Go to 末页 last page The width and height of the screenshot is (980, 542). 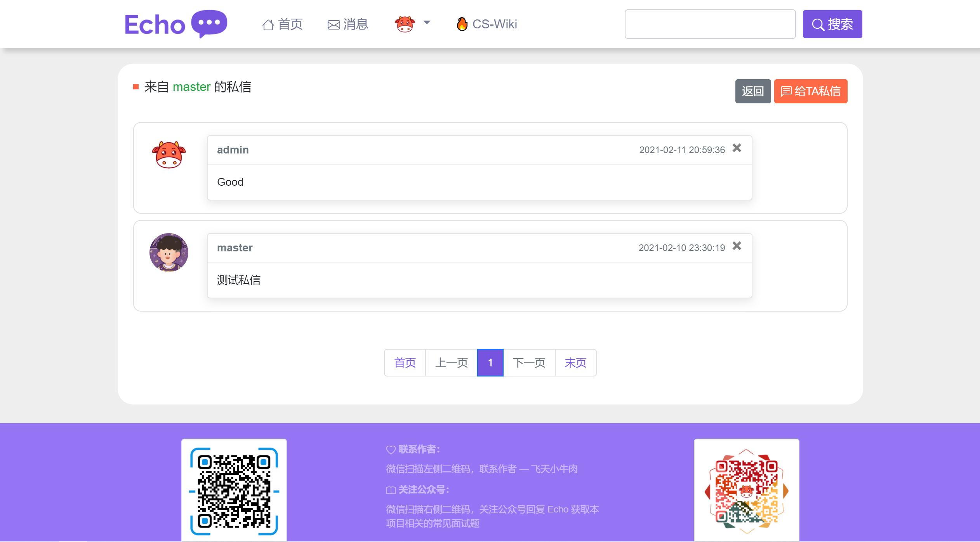[575, 362]
